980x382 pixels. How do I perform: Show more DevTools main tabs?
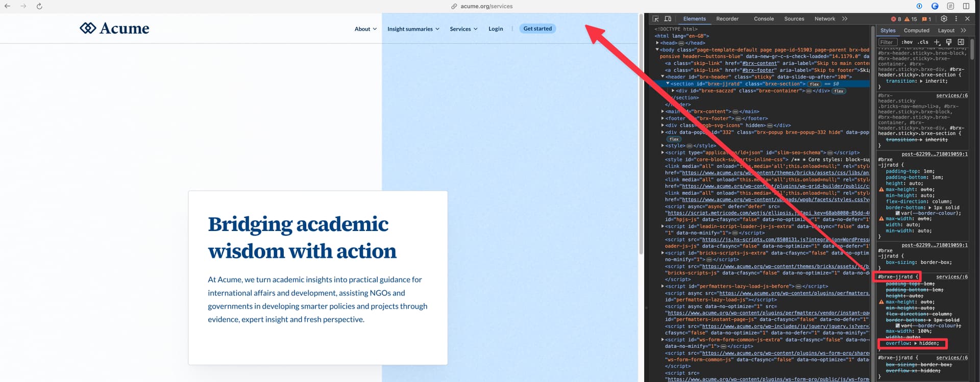pyautogui.click(x=845, y=19)
